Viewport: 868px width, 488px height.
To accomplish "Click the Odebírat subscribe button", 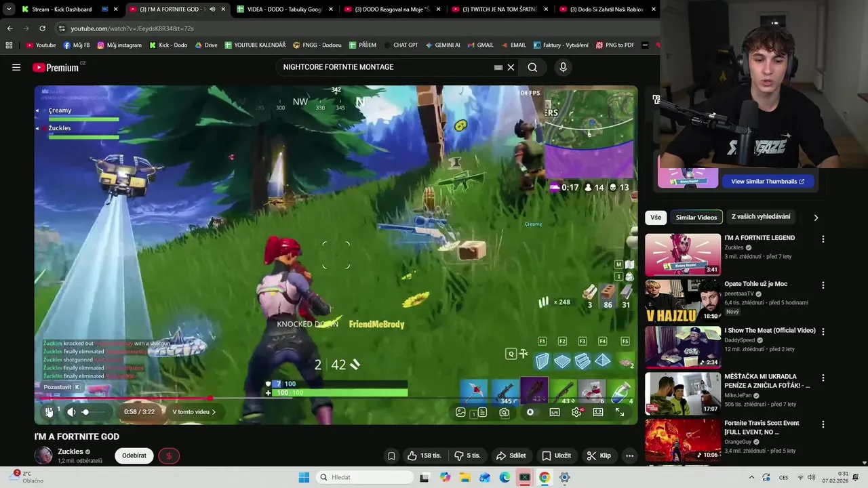I will click(x=134, y=455).
